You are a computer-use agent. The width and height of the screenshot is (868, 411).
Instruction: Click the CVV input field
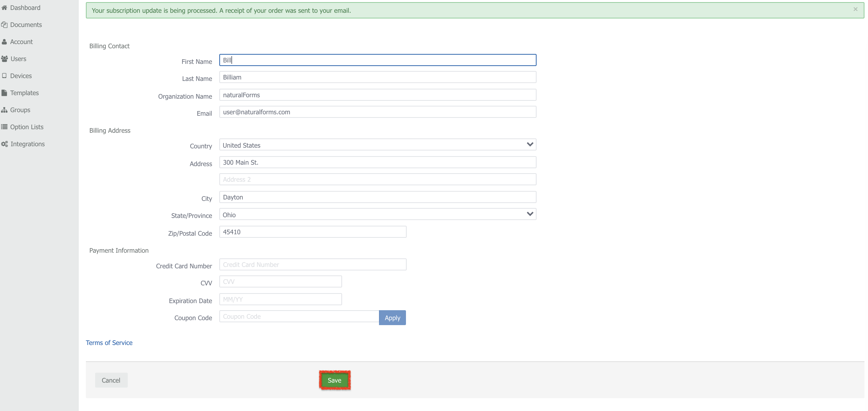[280, 281]
